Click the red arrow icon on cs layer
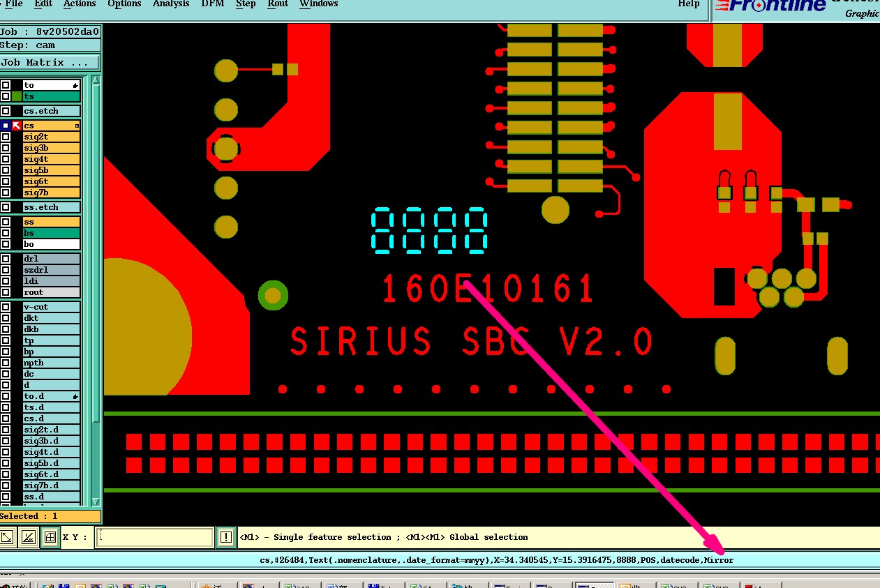The width and height of the screenshot is (880, 588). point(17,126)
